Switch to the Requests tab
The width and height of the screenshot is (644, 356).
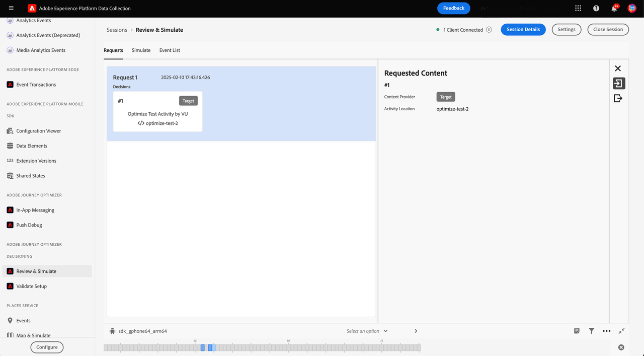pos(113,50)
